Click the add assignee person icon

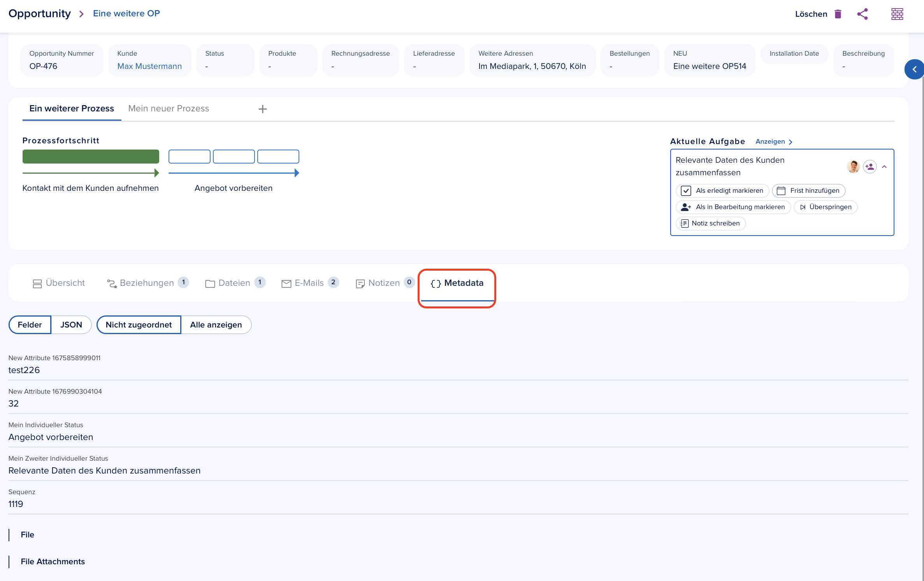pyautogui.click(x=870, y=167)
